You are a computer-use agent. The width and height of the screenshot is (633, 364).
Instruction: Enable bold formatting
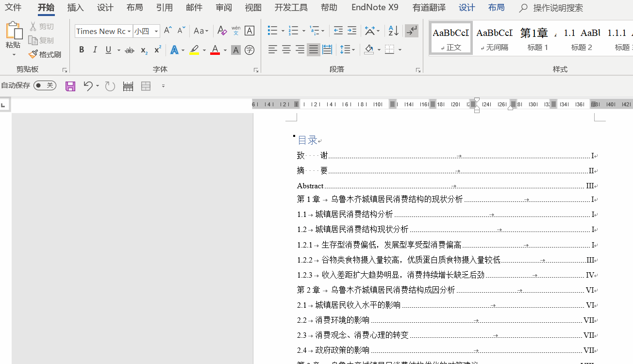click(81, 50)
